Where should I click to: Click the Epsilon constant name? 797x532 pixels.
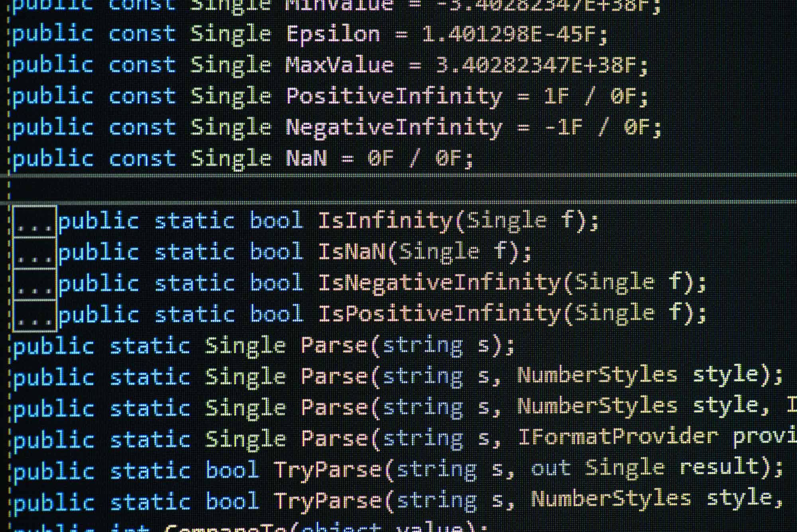click(333, 35)
